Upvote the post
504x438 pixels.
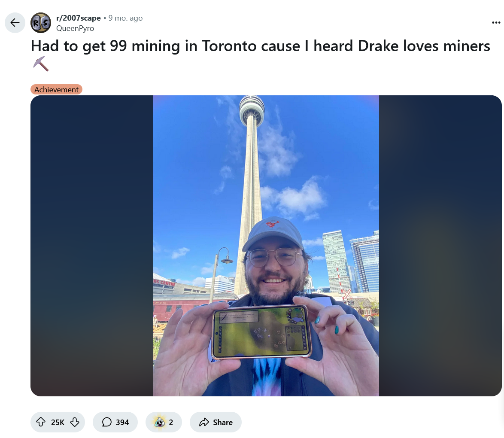pos(41,422)
